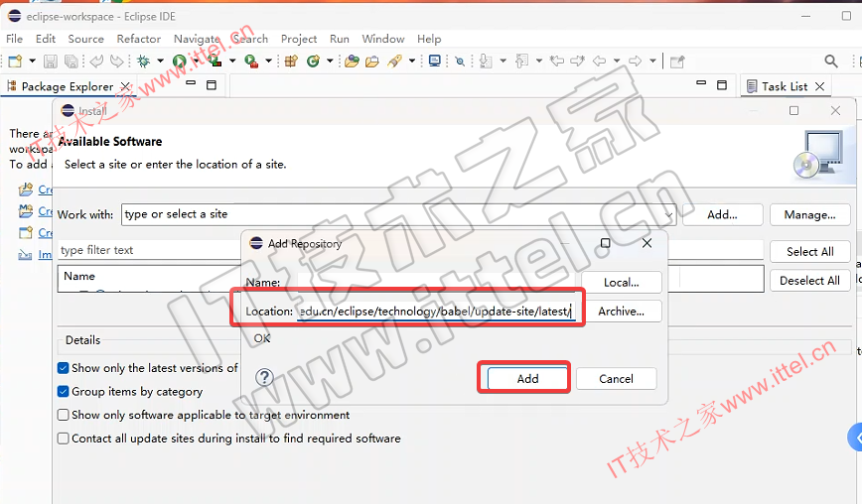Open the Window menu
Viewport: 862px width, 504px height.
tap(383, 39)
